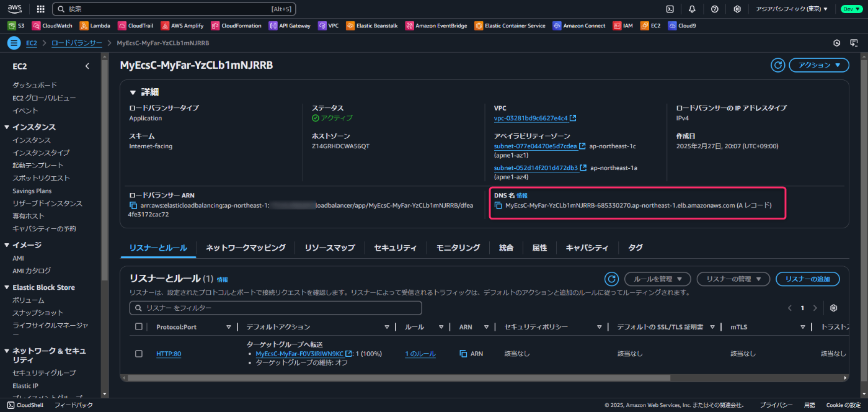
Task: Open the notifications bell
Action: (x=692, y=9)
